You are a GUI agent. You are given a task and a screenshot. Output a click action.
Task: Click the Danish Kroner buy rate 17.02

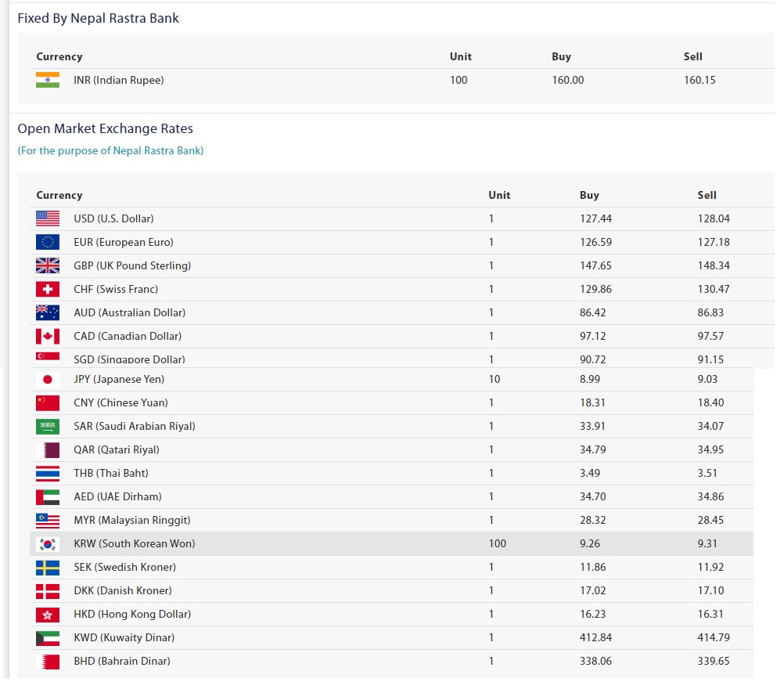[593, 591]
